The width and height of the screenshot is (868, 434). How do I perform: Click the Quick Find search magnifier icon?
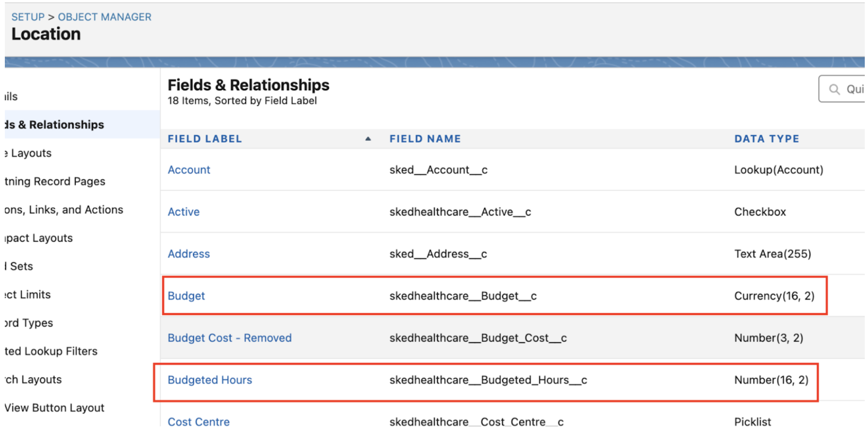pos(834,89)
